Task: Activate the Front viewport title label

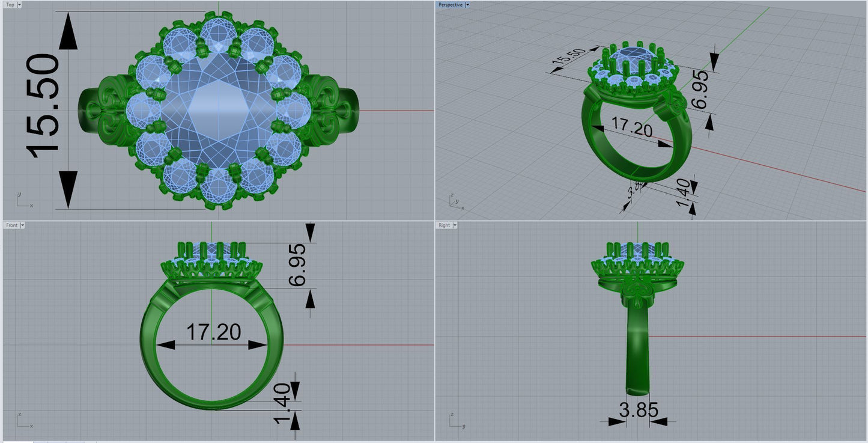Action: (x=11, y=225)
